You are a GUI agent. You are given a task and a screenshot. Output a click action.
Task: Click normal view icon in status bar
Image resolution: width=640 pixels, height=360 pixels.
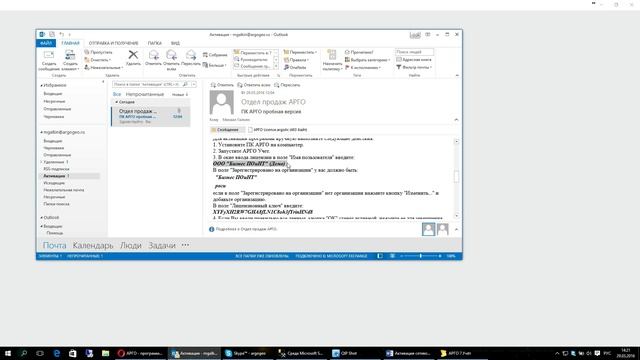click(x=380, y=256)
